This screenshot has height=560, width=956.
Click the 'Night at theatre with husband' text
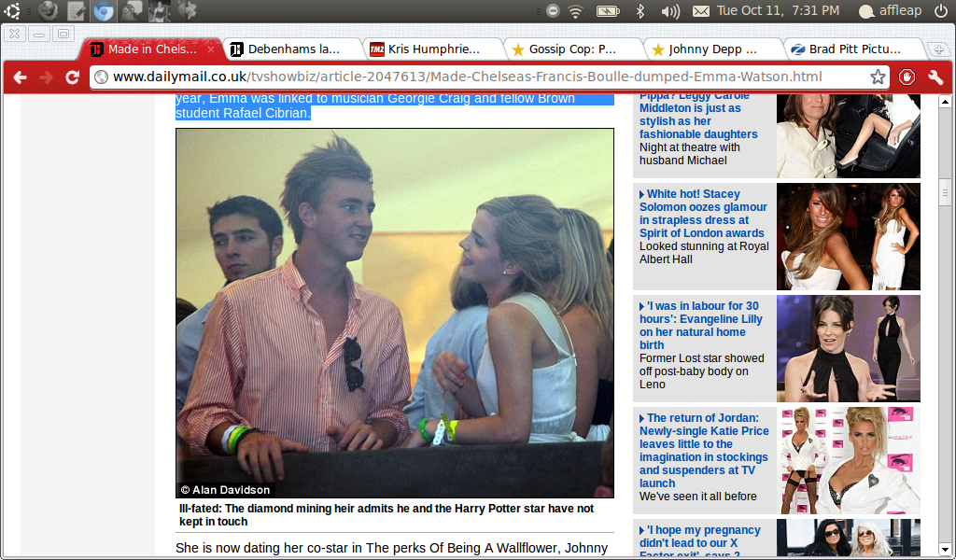690,154
